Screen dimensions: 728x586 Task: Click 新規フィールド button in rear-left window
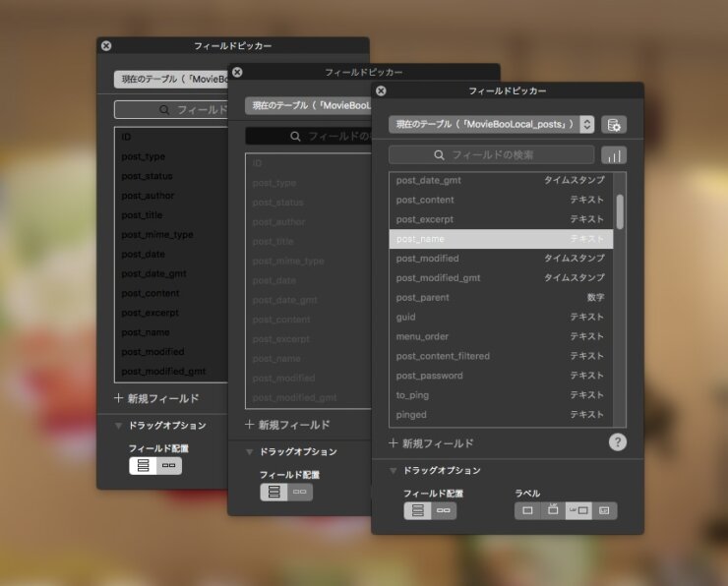click(x=156, y=398)
